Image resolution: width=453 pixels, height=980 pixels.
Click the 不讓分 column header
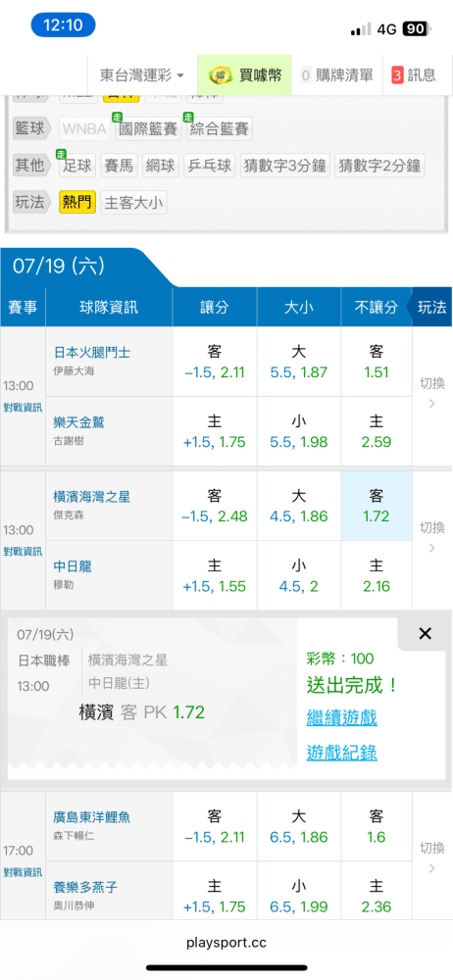click(x=377, y=307)
